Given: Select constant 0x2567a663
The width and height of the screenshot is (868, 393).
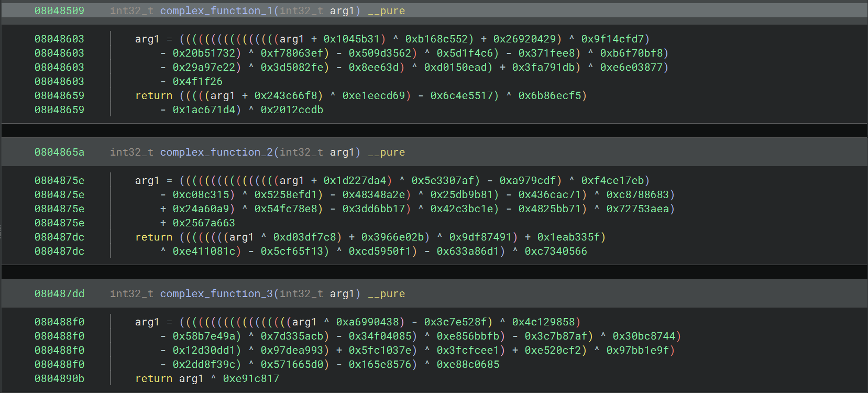Looking at the screenshot, I should (x=204, y=223).
